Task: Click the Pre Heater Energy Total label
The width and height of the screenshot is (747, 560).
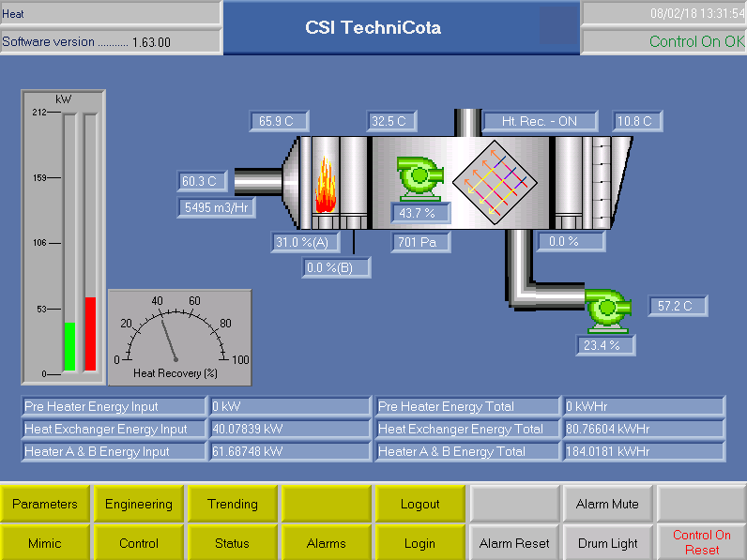Action: pos(468,406)
